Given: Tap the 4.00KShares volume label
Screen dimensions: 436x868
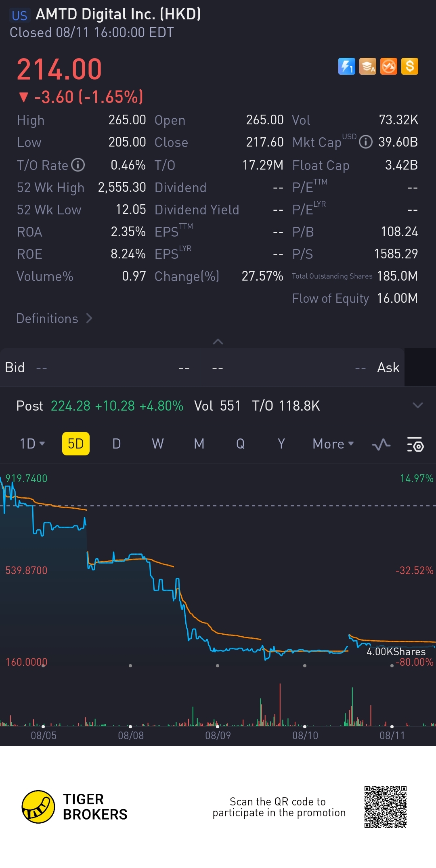Looking at the screenshot, I should [x=396, y=652].
